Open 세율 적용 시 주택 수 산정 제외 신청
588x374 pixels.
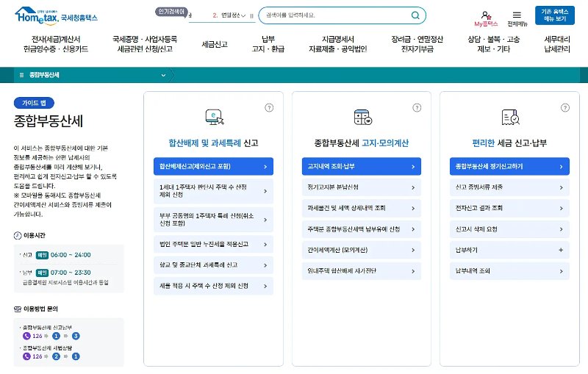coord(213,286)
